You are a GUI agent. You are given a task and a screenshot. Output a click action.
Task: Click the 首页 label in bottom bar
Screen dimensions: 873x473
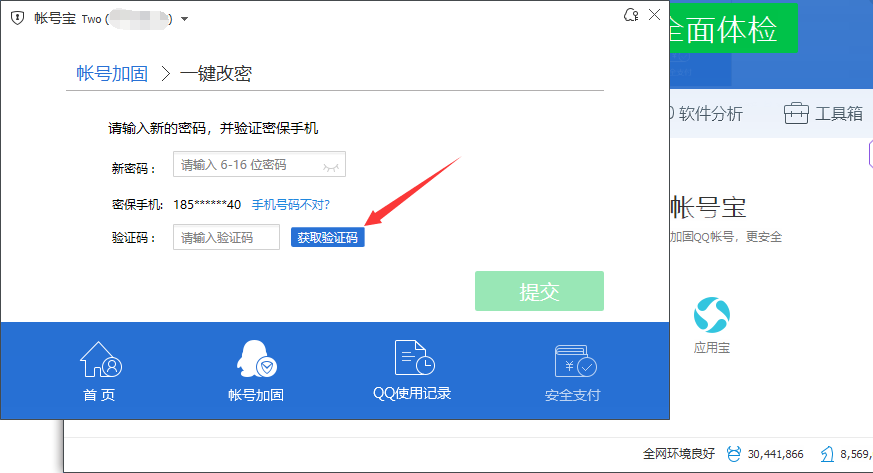(x=99, y=395)
